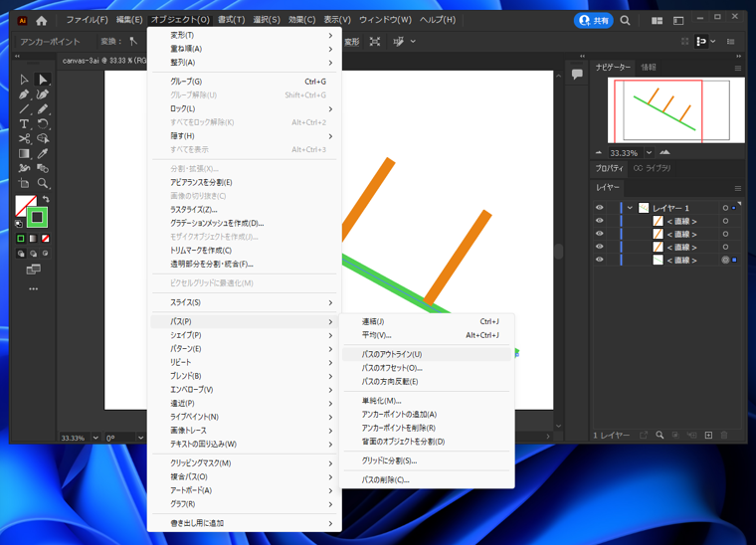Activate the Color fill mode button
Viewport: 756px width, 545px height.
coord(21,239)
